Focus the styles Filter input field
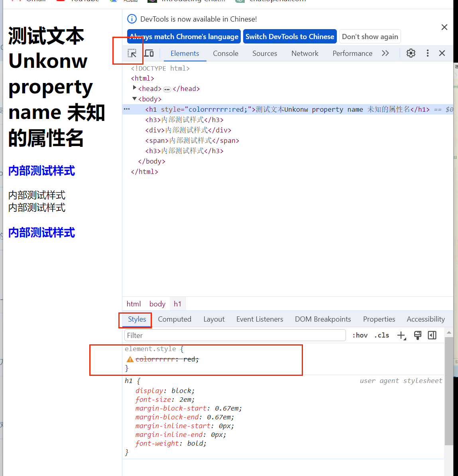458x476 pixels. (x=235, y=336)
